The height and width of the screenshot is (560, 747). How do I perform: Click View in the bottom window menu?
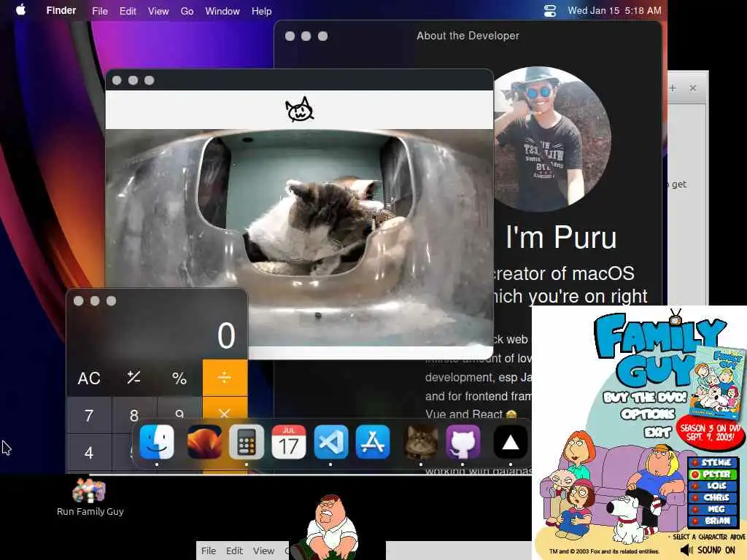(263, 551)
